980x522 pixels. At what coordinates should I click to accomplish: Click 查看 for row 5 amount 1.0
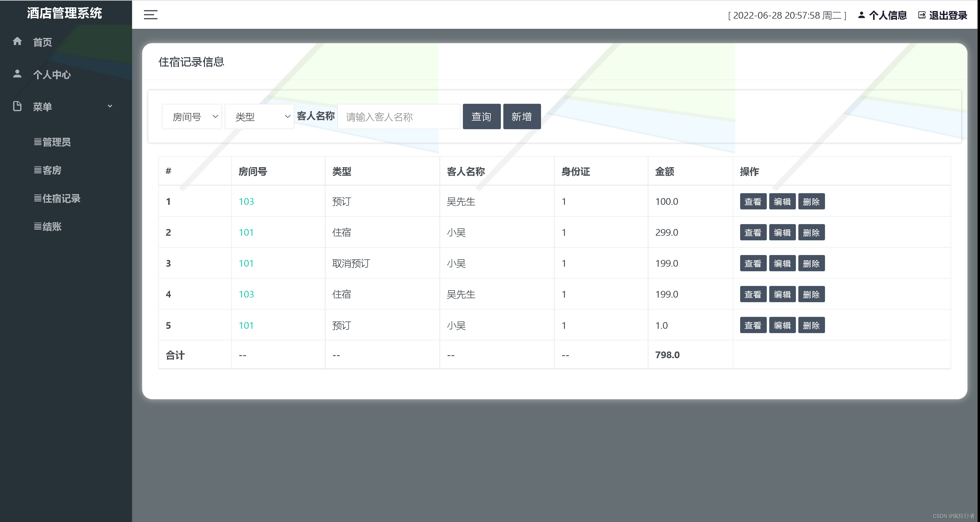[x=753, y=325]
